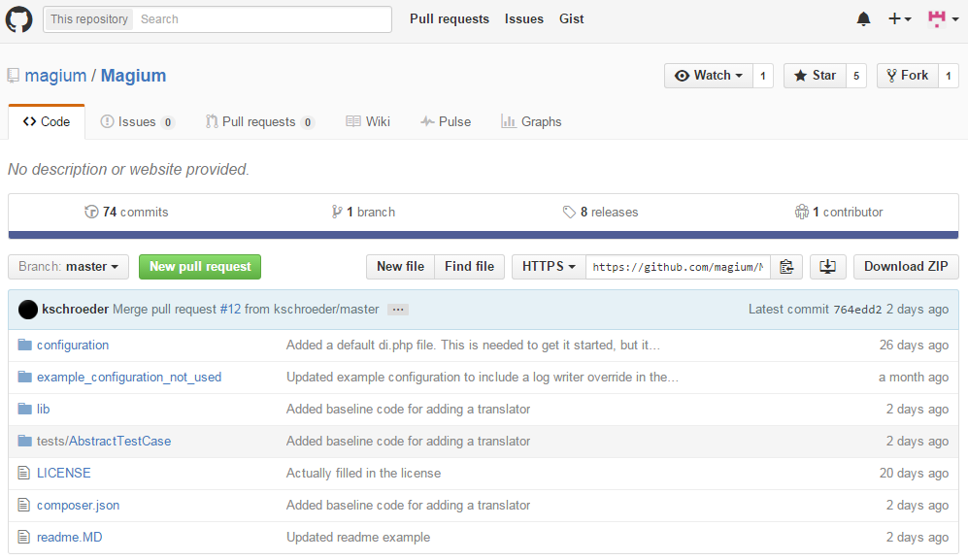The image size is (968, 560).
Task: View the forks count next to Fork
Action: click(949, 76)
